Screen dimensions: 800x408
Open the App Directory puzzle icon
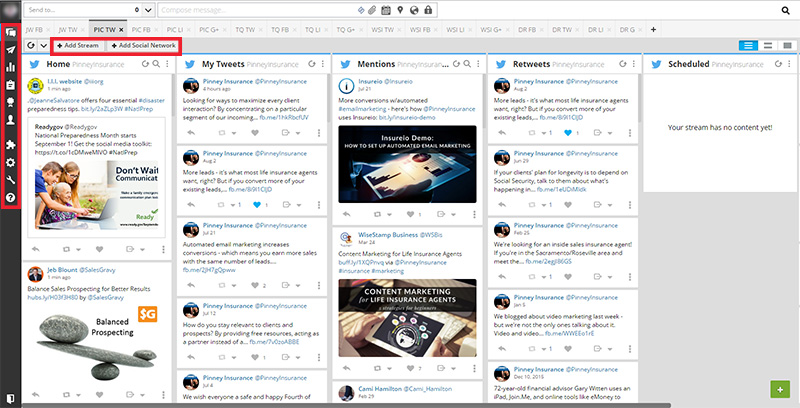10,145
